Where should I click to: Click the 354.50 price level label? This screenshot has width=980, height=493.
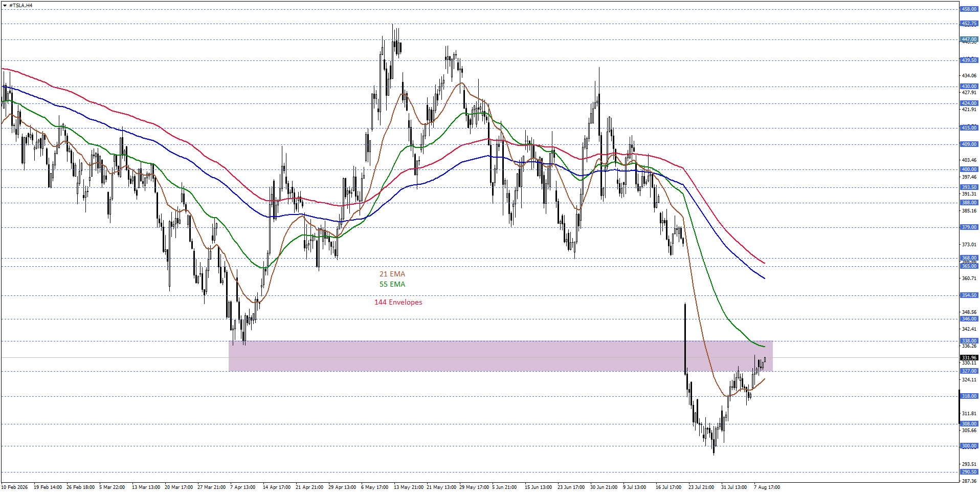pos(969,295)
